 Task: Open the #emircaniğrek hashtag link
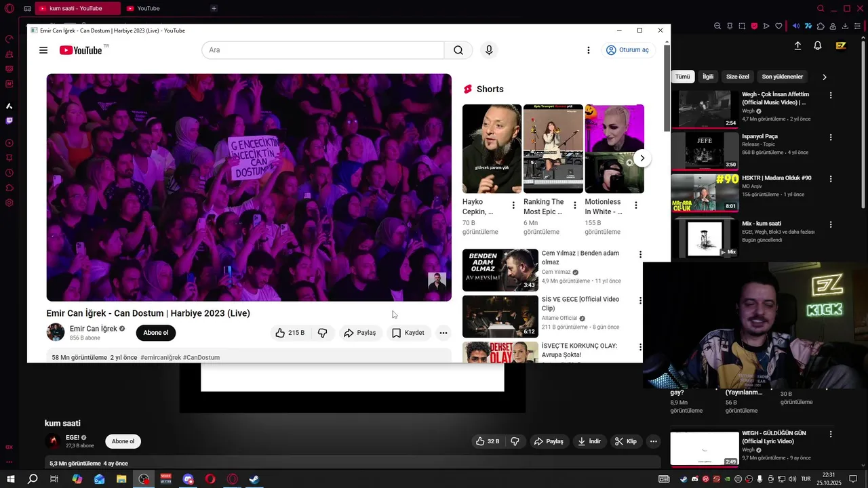[x=161, y=357]
